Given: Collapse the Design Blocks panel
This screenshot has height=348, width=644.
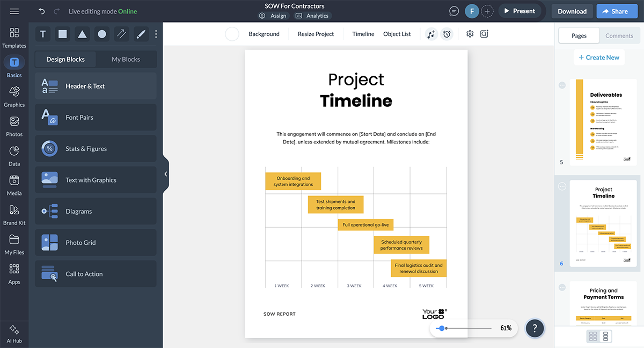Looking at the screenshot, I should [165, 173].
